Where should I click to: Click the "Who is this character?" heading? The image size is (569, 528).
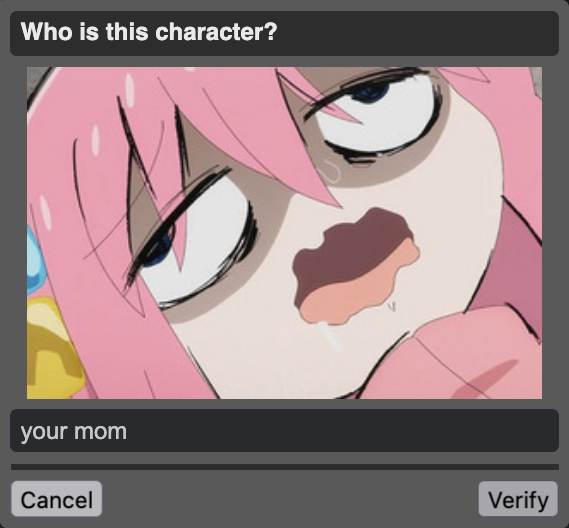pyautogui.click(x=149, y=32)
